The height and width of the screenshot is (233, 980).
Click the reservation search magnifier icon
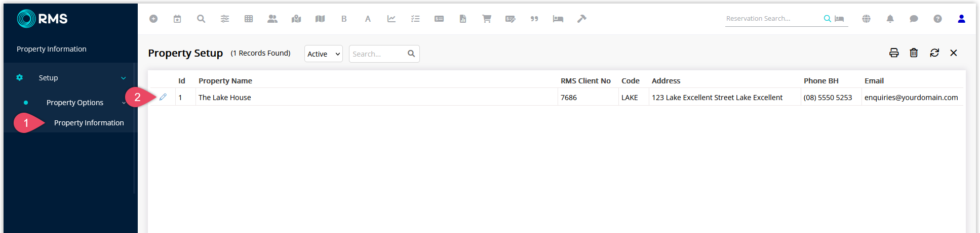tap(827, 19)
